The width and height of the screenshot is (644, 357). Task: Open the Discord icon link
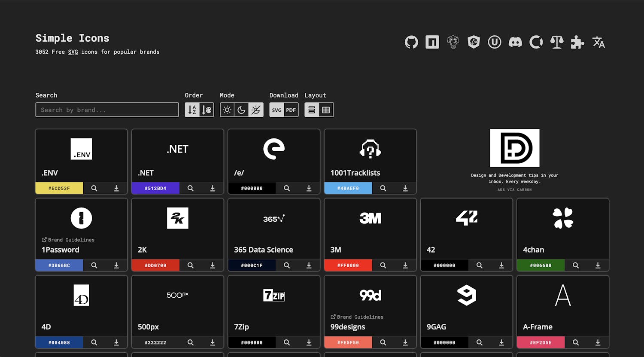tap(515, 42)
